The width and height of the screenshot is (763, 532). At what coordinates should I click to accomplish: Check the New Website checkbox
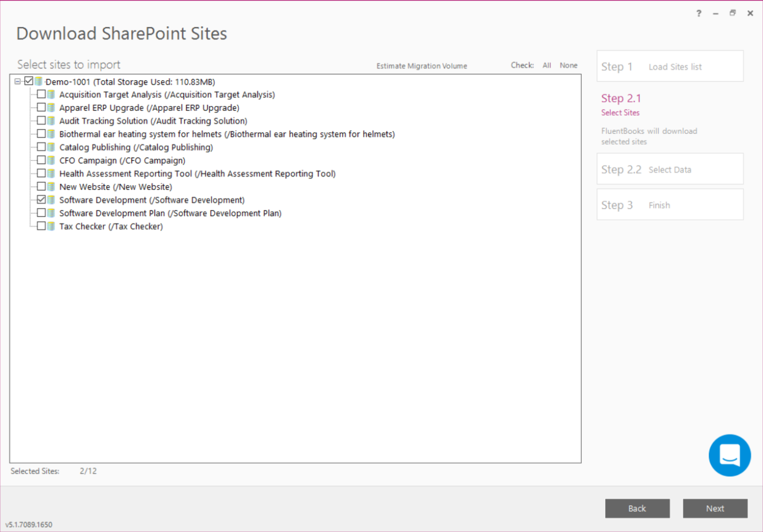click(41, 187)
